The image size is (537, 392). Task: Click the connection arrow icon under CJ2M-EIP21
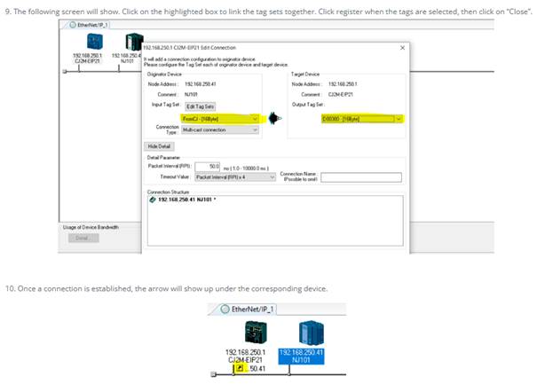(240, 368)
